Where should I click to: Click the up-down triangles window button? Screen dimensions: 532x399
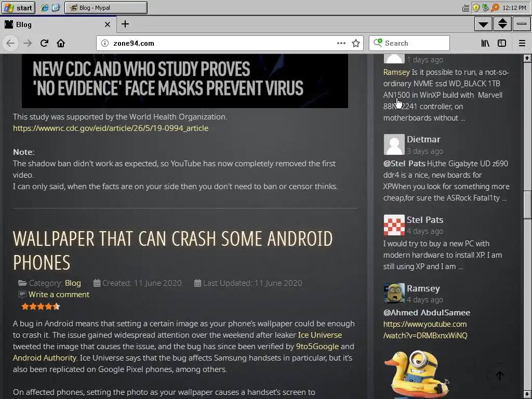tap(502, 24)
